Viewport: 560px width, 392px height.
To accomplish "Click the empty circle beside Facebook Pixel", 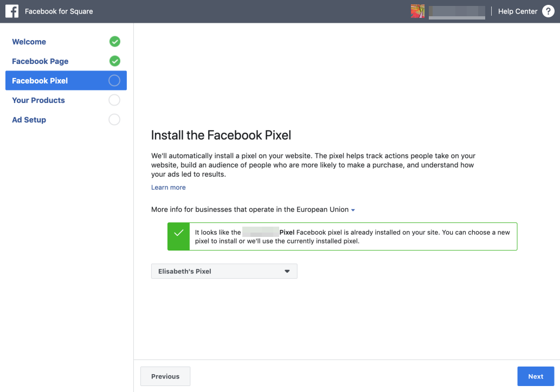I will coord(114,80).
